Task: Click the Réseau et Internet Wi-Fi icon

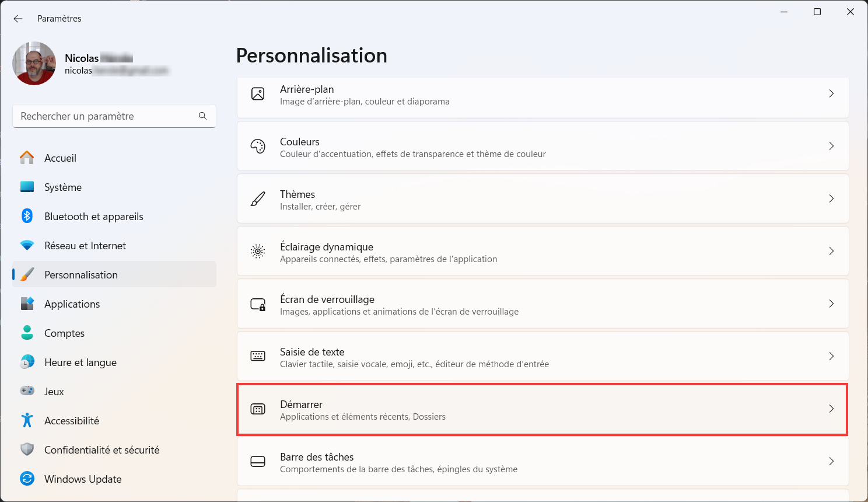Action: (x=27, y=245)
